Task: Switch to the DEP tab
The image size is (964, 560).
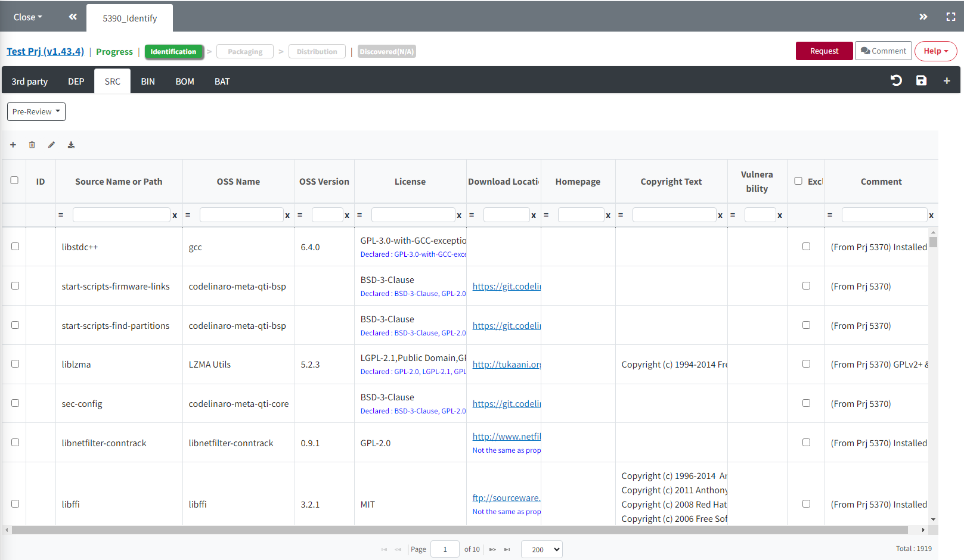Action: 76,81
